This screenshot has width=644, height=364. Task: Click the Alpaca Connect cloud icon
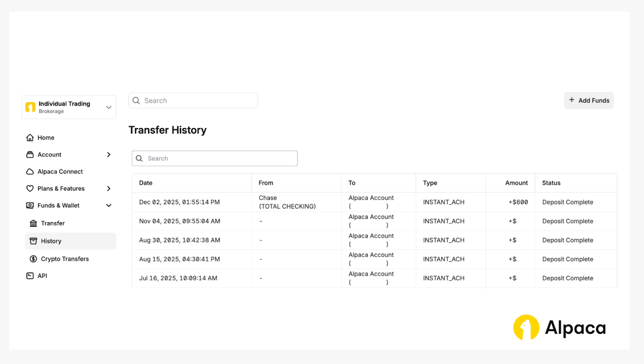click(x=30, y=172)
